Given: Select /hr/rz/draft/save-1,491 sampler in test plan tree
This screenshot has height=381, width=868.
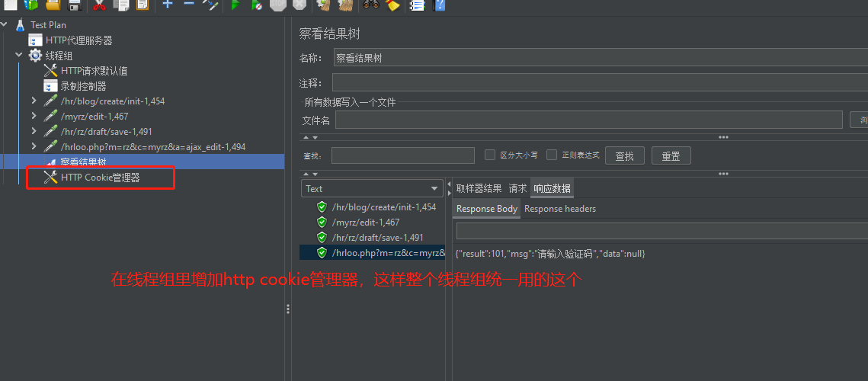Looking at the screenshot, I should [106, 132].
